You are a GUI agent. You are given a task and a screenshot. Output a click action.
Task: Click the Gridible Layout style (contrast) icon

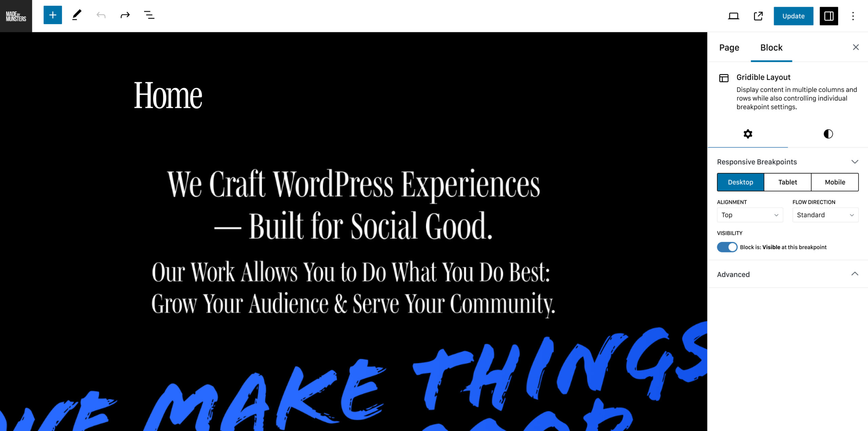[828, 133]
